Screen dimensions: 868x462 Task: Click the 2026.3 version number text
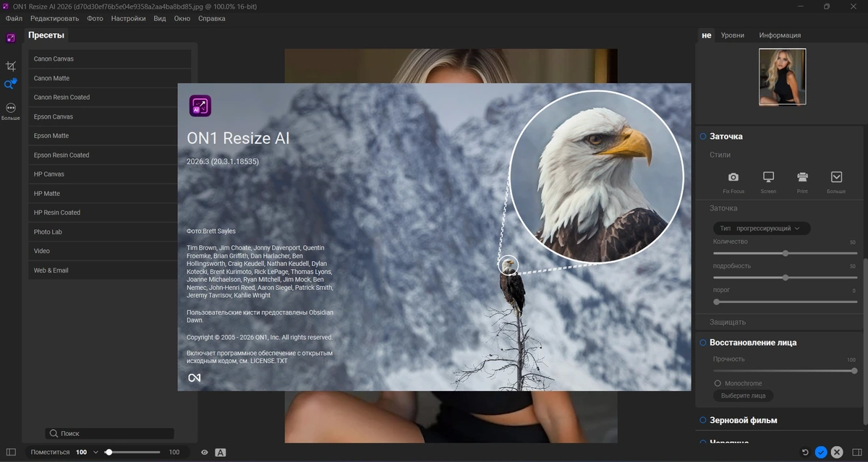223,162
